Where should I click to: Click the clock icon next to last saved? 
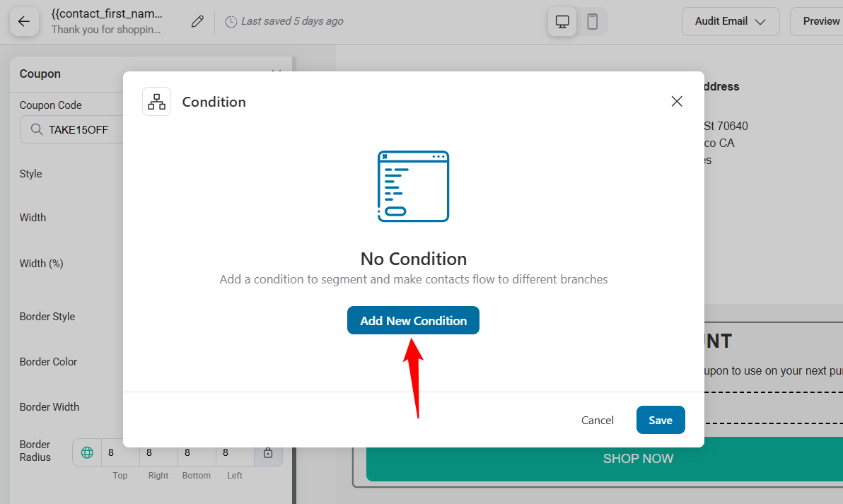[231, 21]
